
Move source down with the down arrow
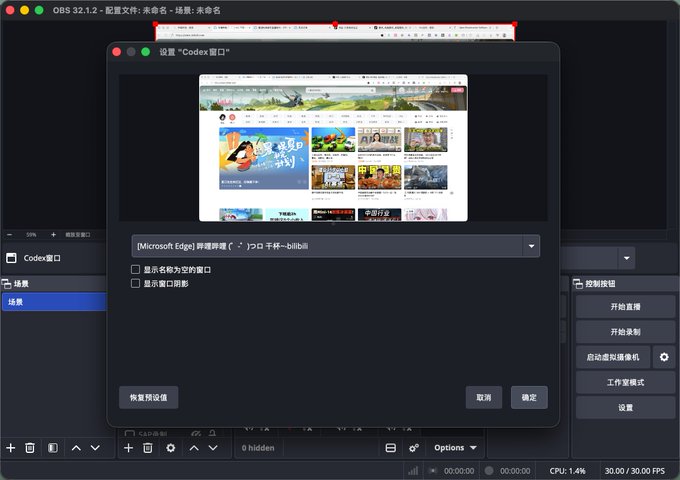tap(213, 448)
